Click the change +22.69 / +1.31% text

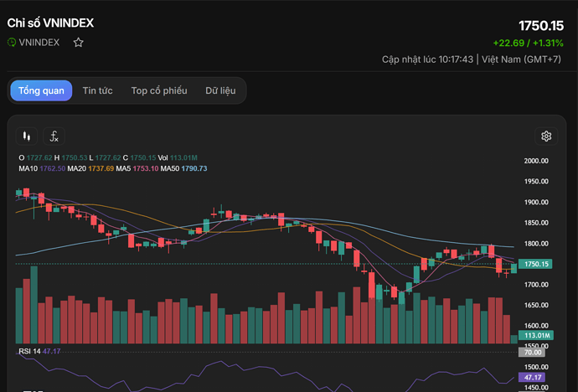pos(529,43)
